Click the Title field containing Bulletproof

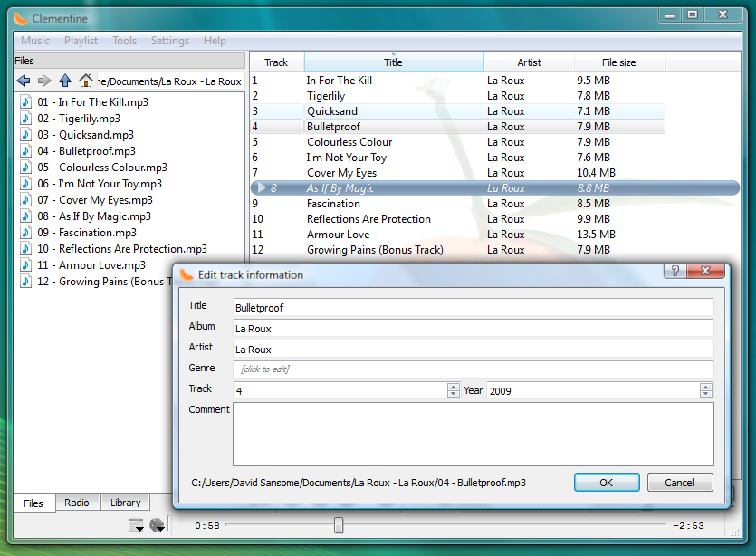coord(473,308)
